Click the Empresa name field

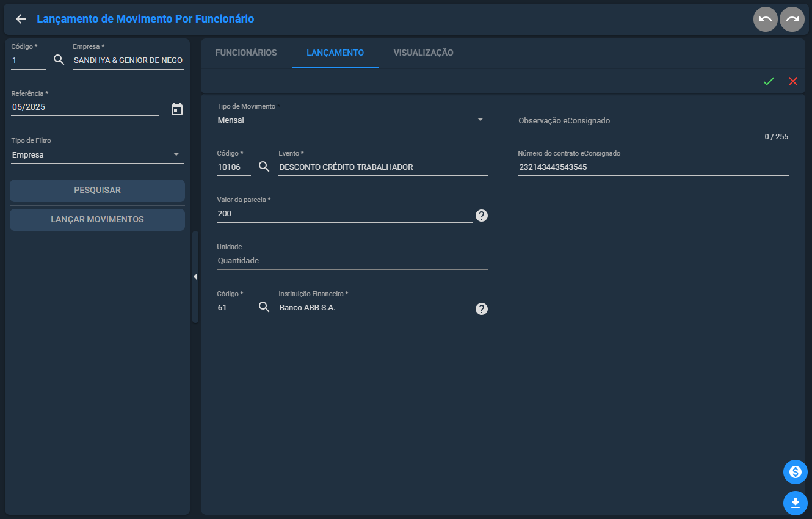point(128,60)
